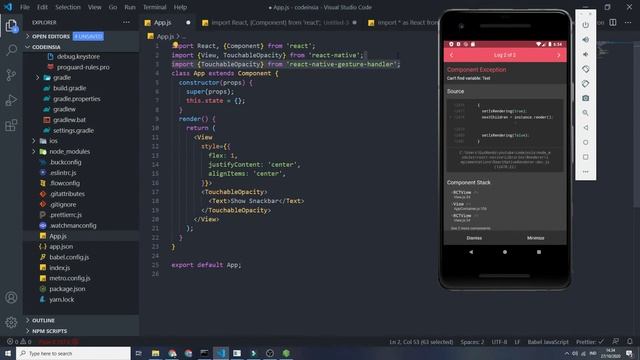The image size is (640, 360).
Task: Take emulator screenshot with camera icon
Action: pyautogui.click(x=585, y=98)
